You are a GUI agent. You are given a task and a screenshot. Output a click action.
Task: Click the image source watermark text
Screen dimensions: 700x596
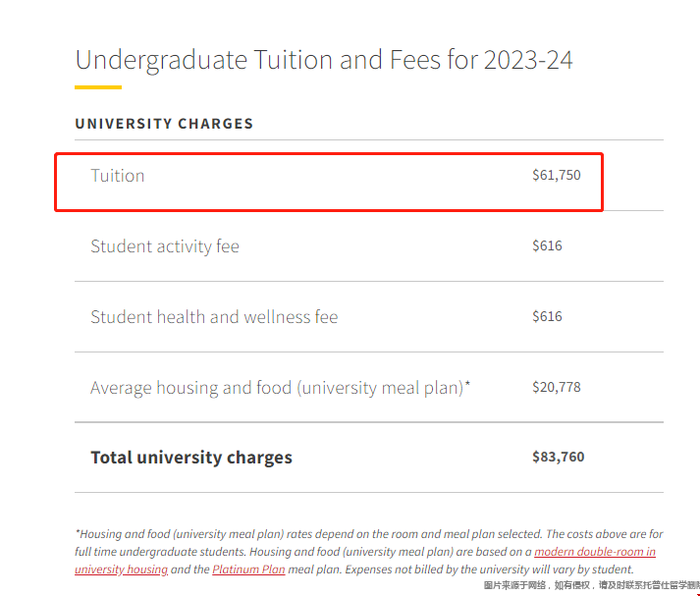pyautogui.click(x=591, y=585)
